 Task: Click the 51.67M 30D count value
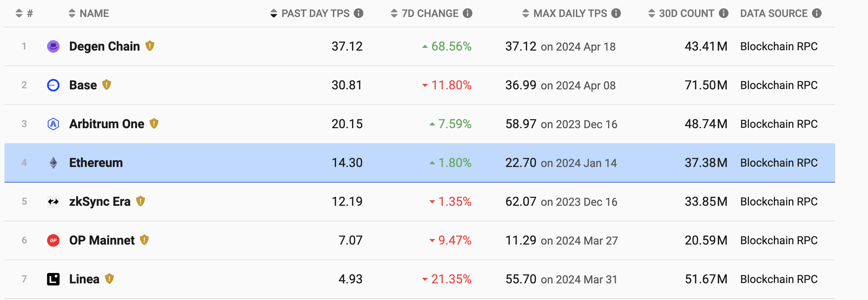[706, 279]
